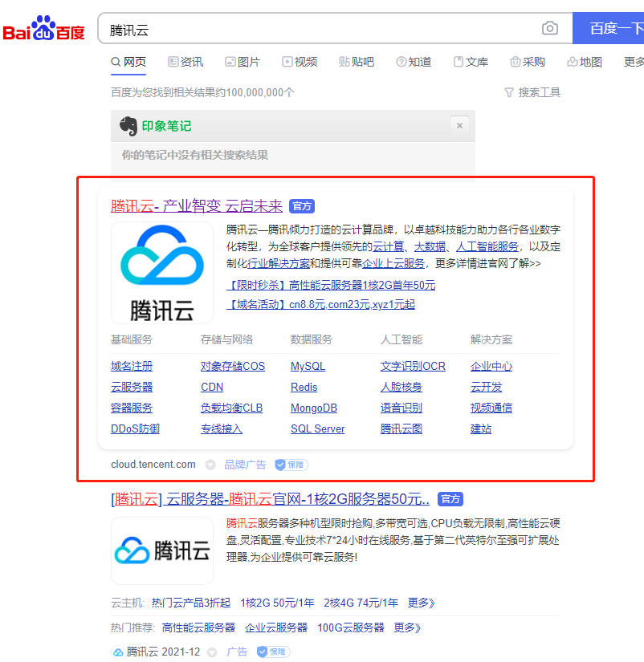Click 保障 shield badge beside 广告 2021-12
The height and width of the screenshot is (662, 644).
(x=273, y=652)
